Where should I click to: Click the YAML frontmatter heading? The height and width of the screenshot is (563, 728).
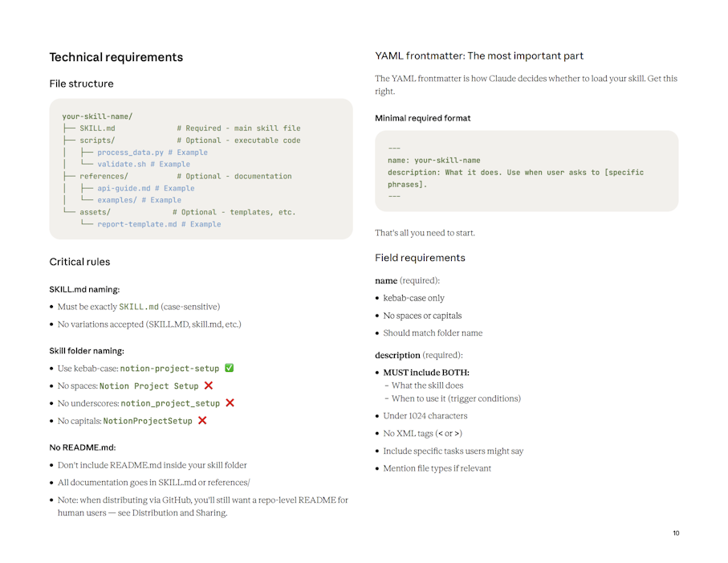tap(478, 55)
